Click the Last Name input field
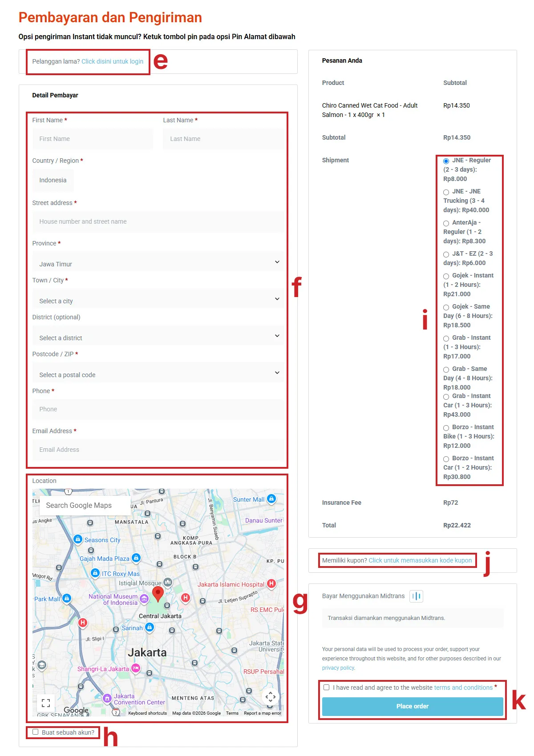 223,139
